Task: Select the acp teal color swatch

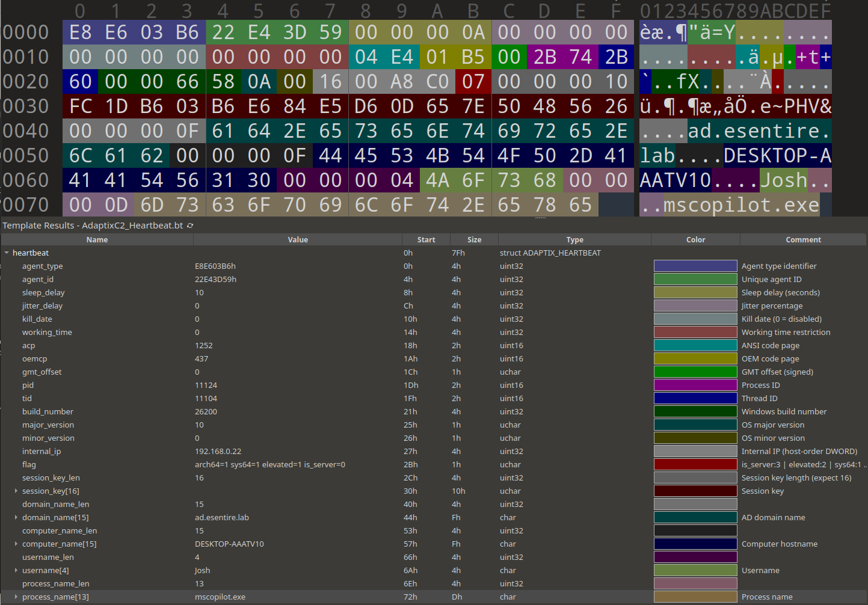Action: [695, 345]
